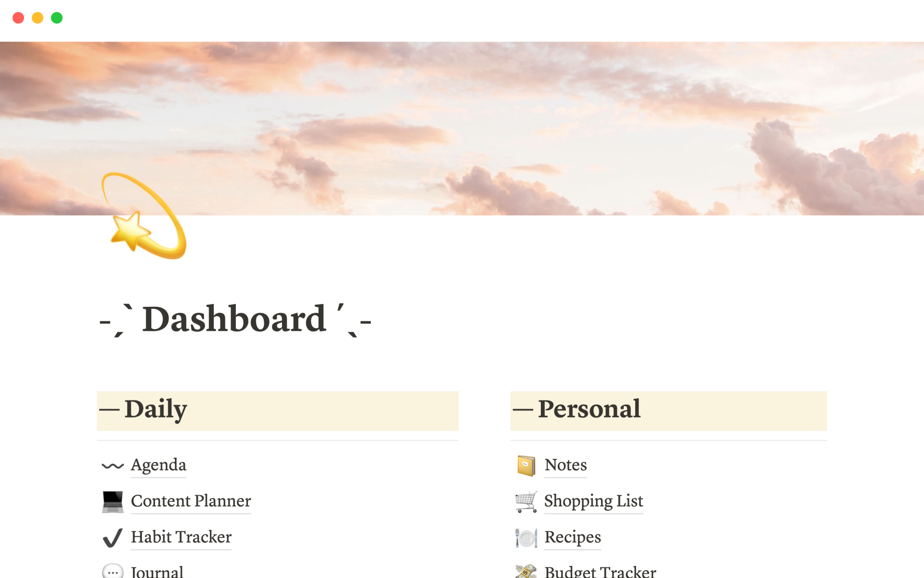This screenshot has width=924, height=578.
Task: Open the Recipes section
Action: point(573,536)
